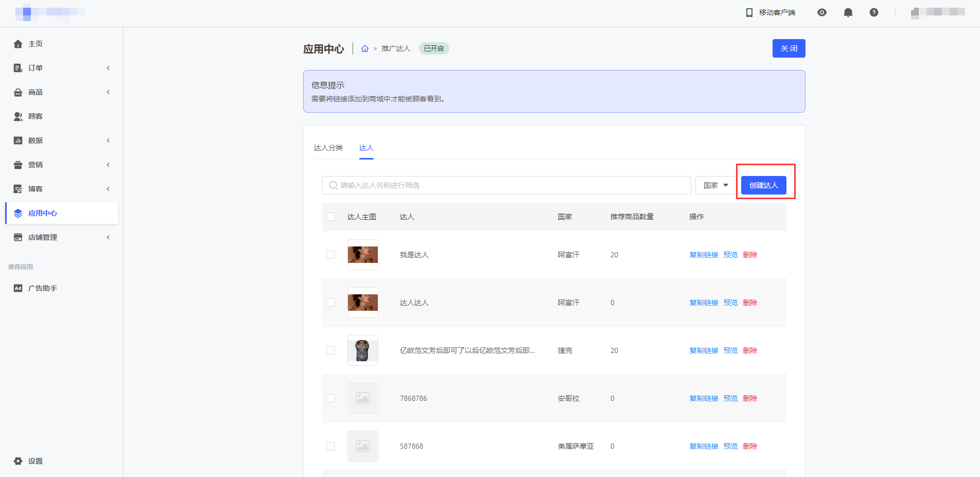This screenshot has width=980, height=477.
Task: Tick the checkbox for 达人达人 row
Action: click(x=330, y=303)
